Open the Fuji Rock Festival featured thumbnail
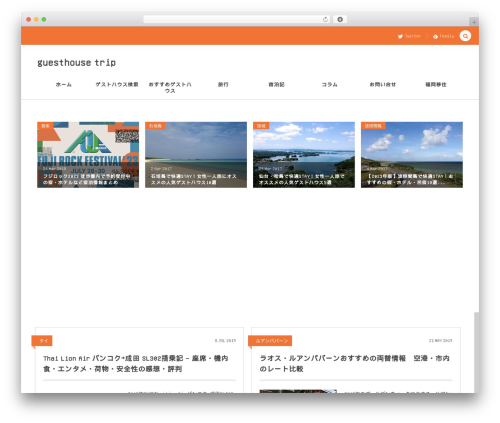Screen dimensions: 500x423 [x=88, y=155]
